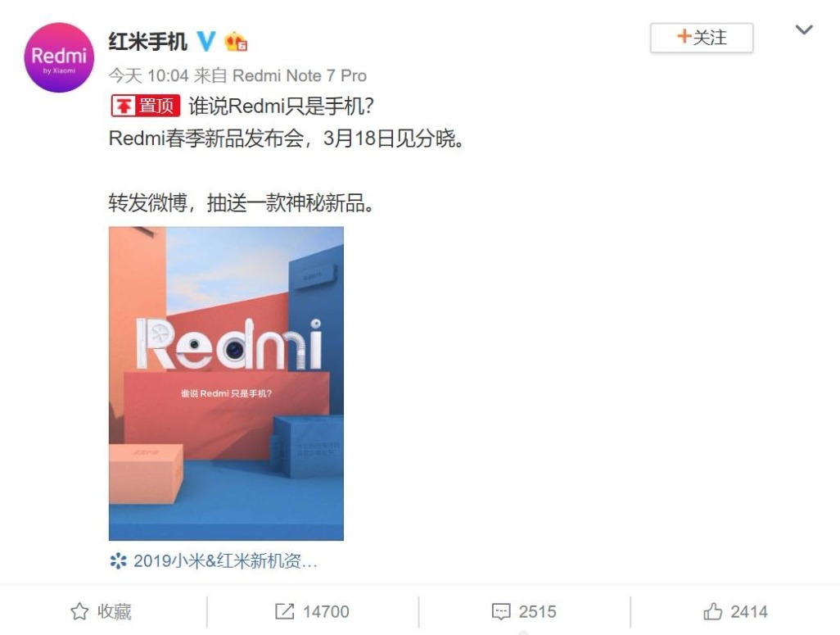
Task: Click the repost share icon
Action: pos(284,611)
